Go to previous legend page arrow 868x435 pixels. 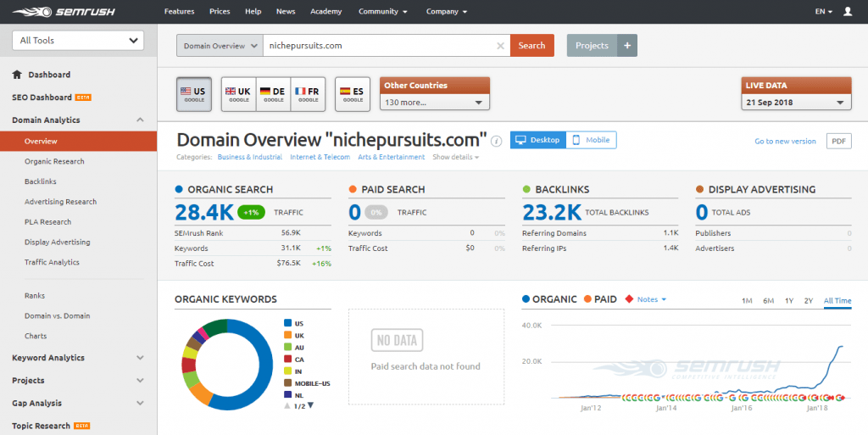click(x=287, y=405)
